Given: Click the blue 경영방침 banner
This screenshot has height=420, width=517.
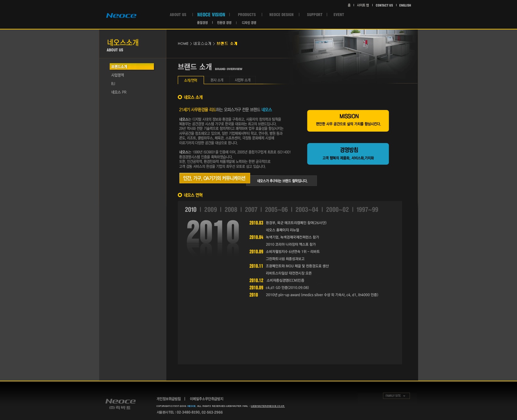Looking at the screenshot, I should (348, 154).
